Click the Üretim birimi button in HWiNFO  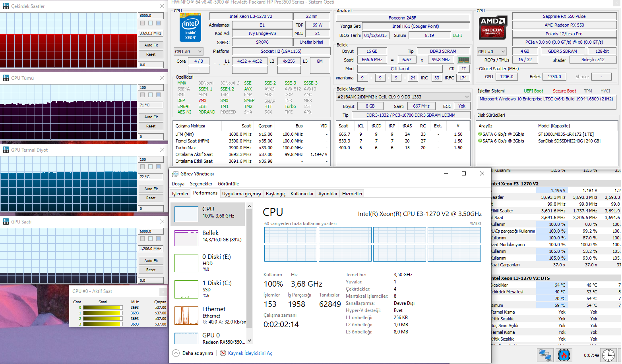point(312,42)
